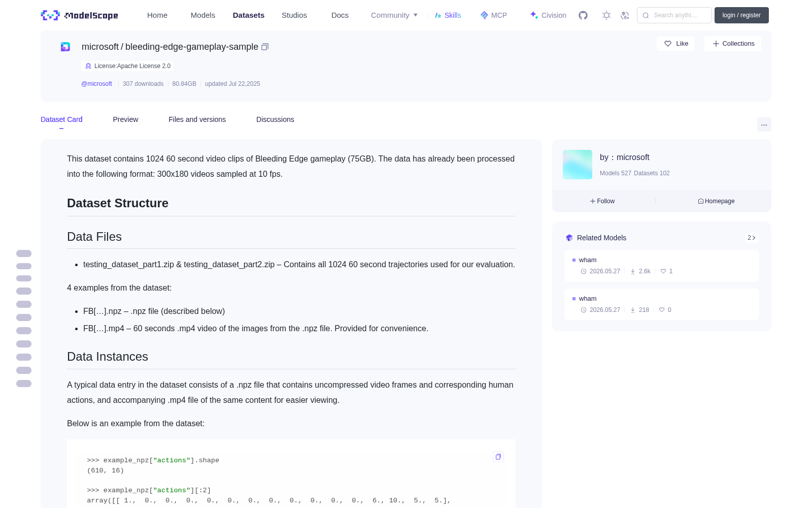Open Civision link
Viewport: 812px width, 508px height.
[548, 15]
